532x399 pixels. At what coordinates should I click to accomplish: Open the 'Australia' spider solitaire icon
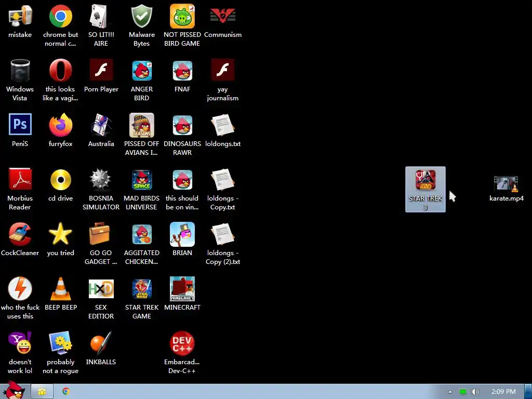coord(101,125)
